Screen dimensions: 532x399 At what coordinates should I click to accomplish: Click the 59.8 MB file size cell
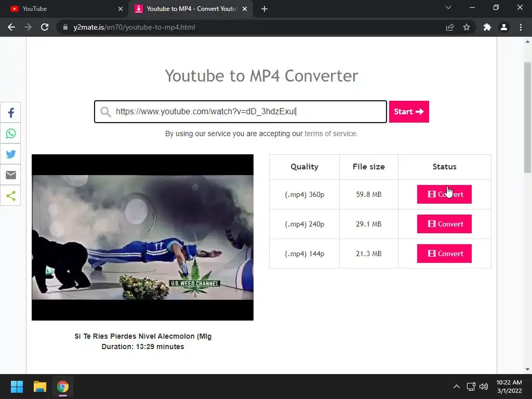[369, 194]
